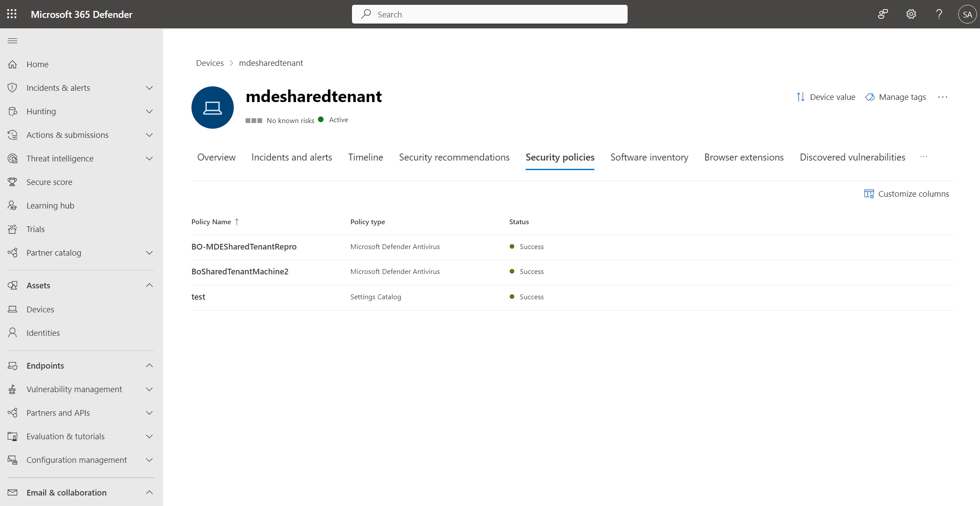This screenshot has height=506, width=980.
Task: Switch to the Security recommendations tab
Action: 454,157
